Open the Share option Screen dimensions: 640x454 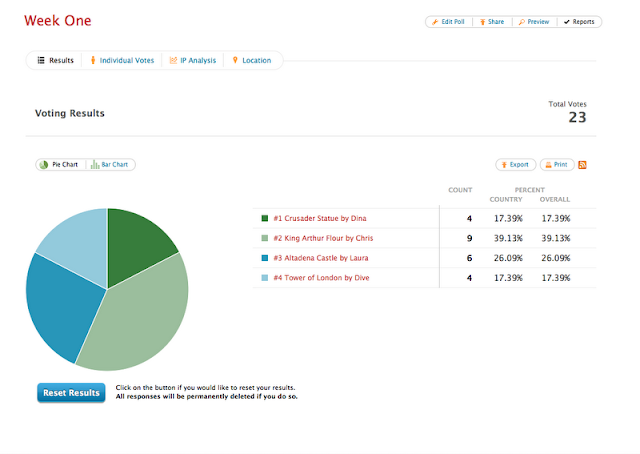[492, 22]
